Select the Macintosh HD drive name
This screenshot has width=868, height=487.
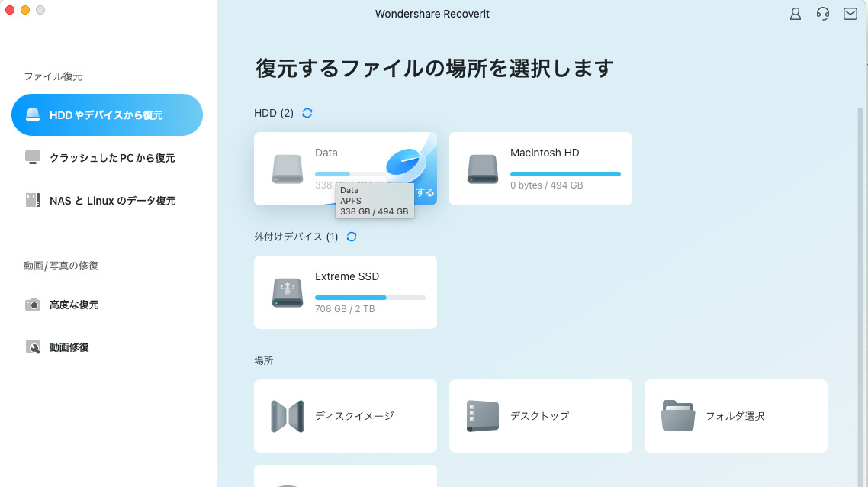pyautogui.click(x=545, y=153)
